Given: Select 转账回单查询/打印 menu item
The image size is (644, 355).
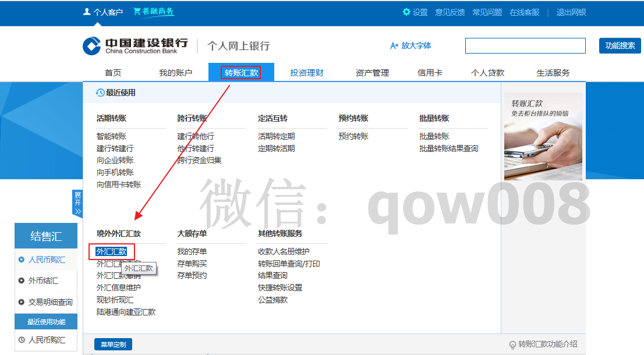Looking at the screenshot, I should click(289, 264).
